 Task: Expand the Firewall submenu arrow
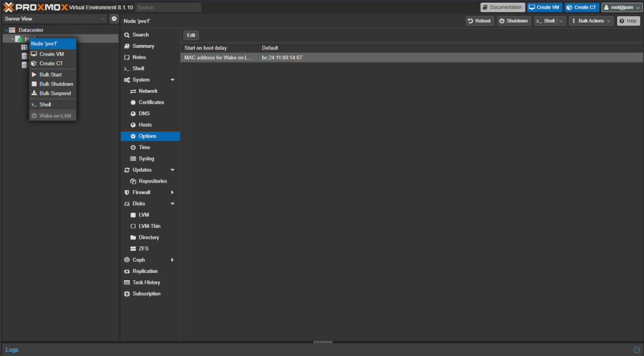click(172, 192)
